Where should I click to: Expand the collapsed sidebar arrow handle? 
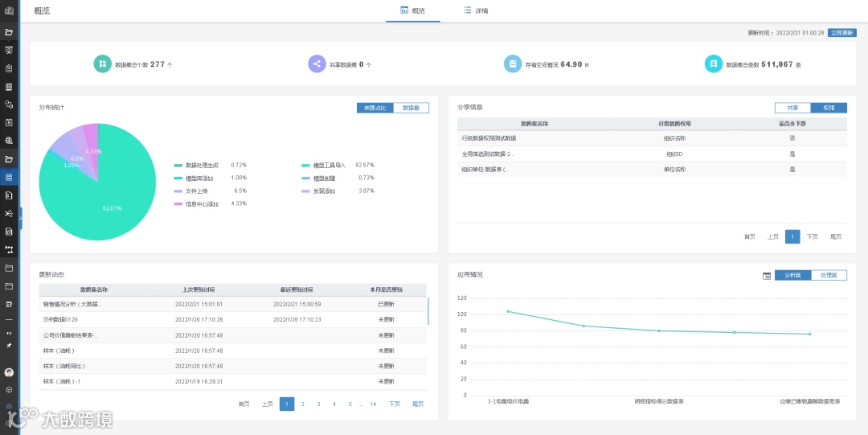[x=20, y=218]
